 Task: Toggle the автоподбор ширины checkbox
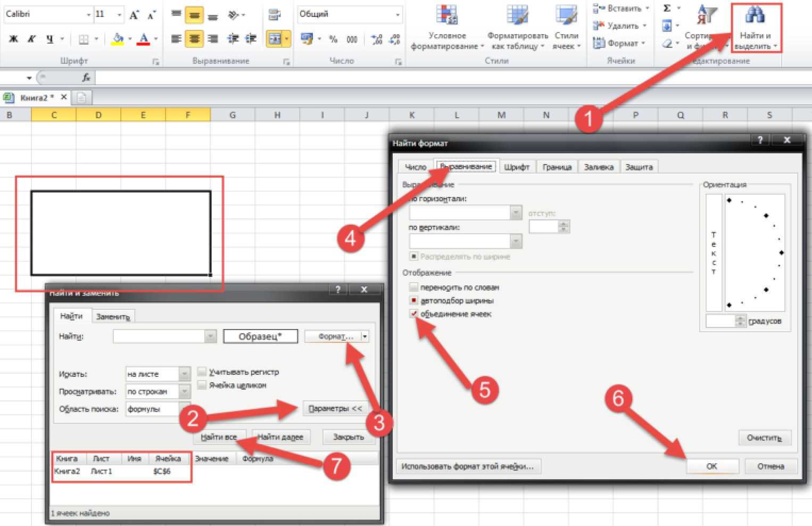413,300
